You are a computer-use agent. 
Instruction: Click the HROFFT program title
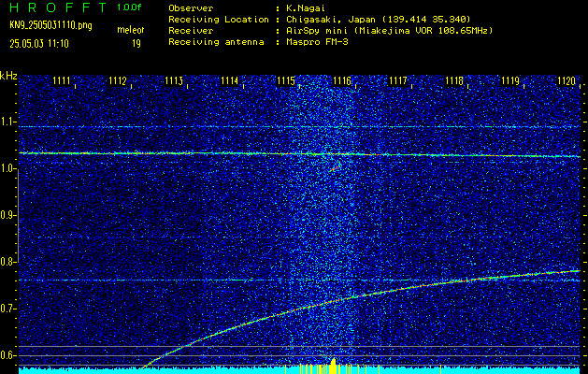pos(58,7)
